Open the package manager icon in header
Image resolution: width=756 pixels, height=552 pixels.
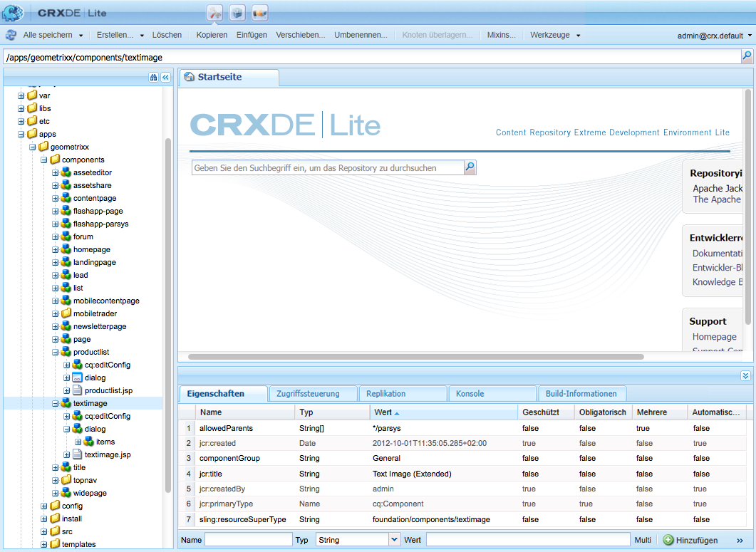coord(237,13)
